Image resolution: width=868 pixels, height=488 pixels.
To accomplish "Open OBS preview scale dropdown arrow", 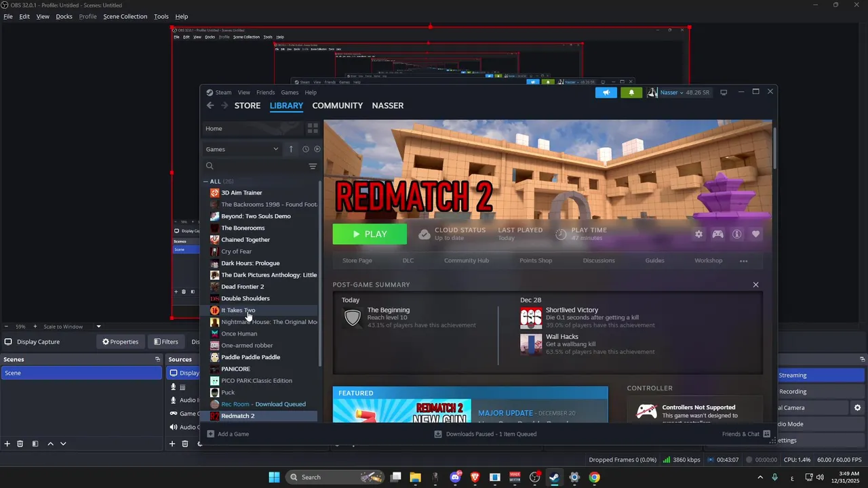I will (x=98, y=327).
